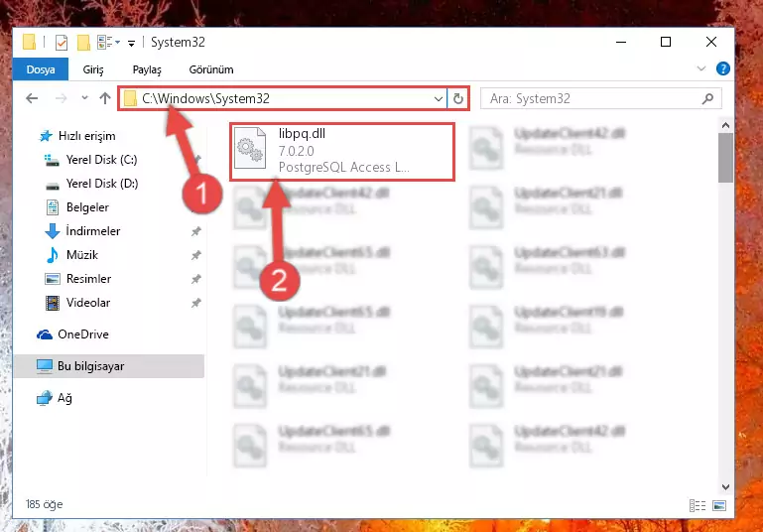Switch to the Paylaş ribbon tab
763x532 pixels.
tap(147, 69)
